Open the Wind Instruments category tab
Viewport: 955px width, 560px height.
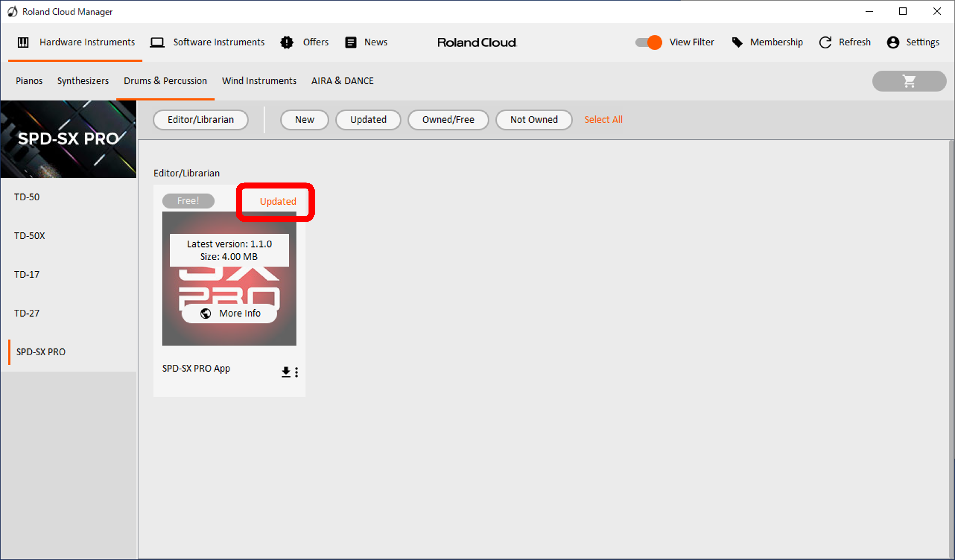(x=259, y=81)
